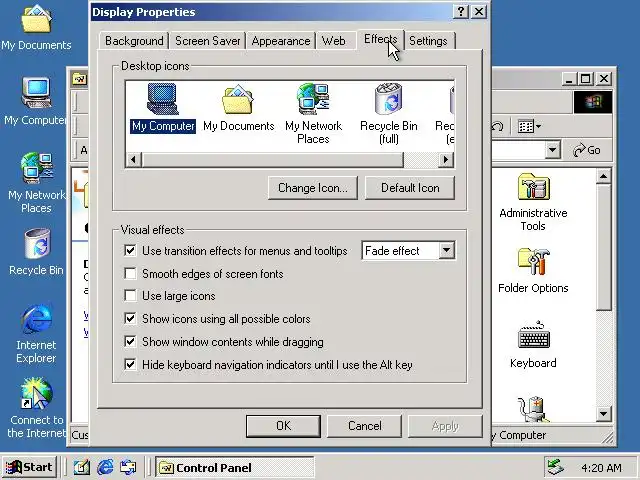The height and width of the screenshot is (480, 640).
Task: Switch to the Background tab
Action: (x=134, y=41)
